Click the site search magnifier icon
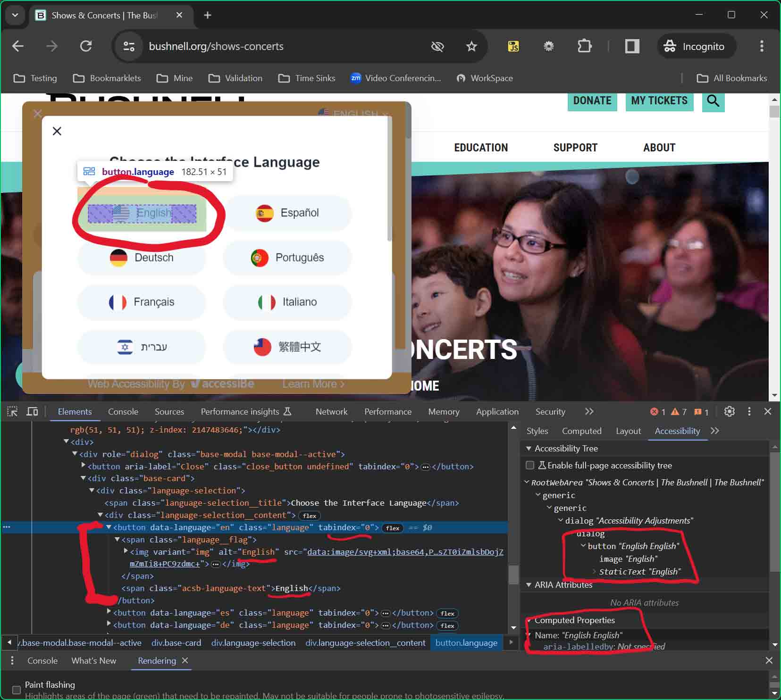The height and width of the screenshot is (700, 781). (713, 101)
